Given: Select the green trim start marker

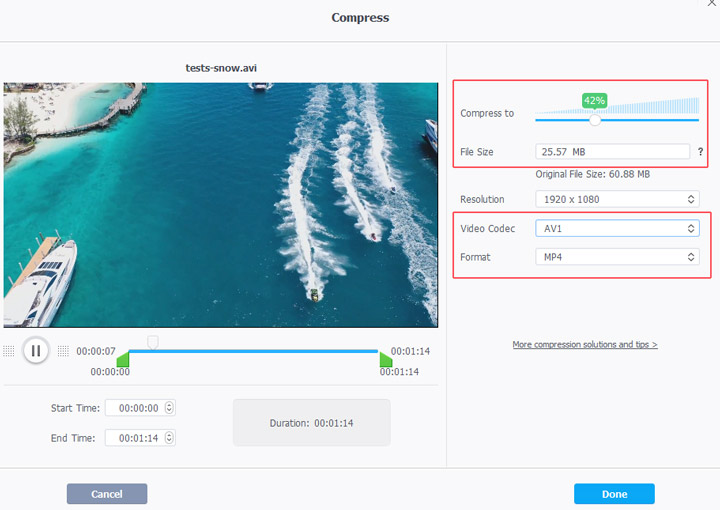Looking at the screenshot, I should coord(123,359).
